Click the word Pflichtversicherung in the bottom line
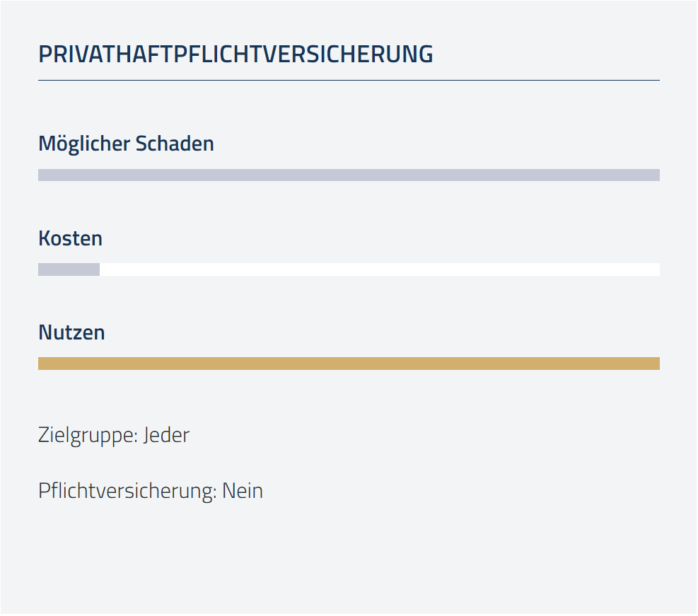The image size is (698, 616). [x=127, y=491]
